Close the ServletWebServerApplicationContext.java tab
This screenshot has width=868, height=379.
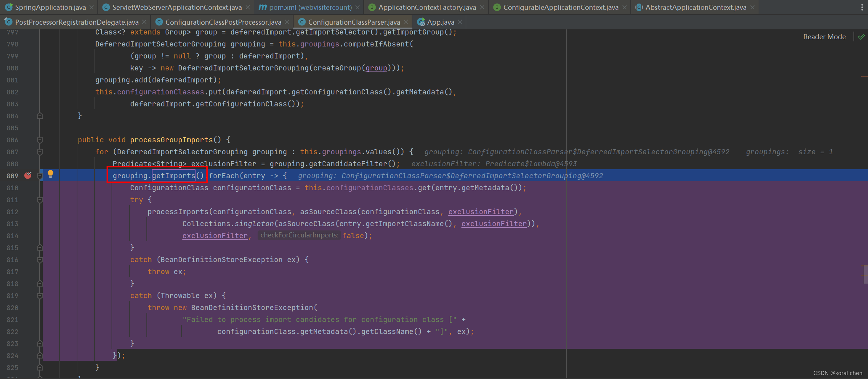point(248,7)
